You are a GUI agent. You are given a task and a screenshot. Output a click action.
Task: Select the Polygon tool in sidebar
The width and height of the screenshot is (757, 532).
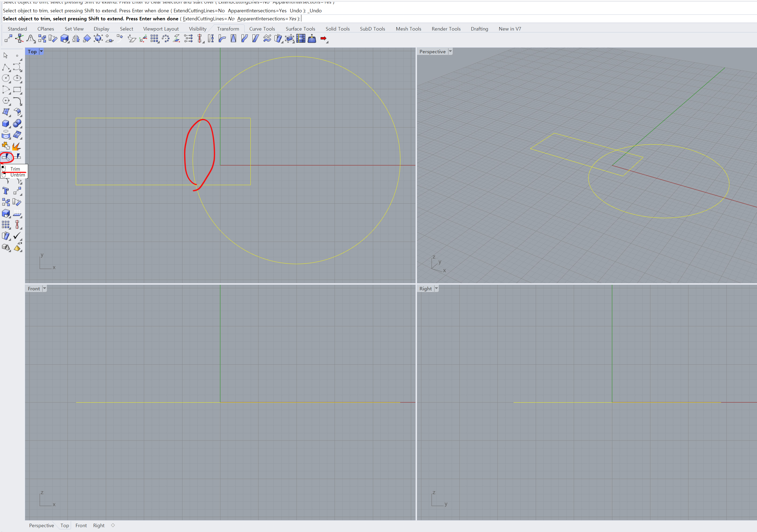[6, 100]
